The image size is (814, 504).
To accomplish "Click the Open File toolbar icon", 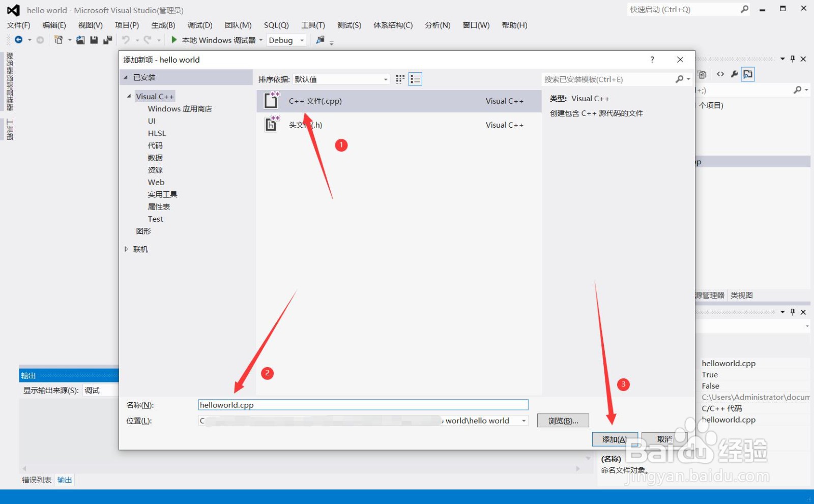I will (80, 40).
